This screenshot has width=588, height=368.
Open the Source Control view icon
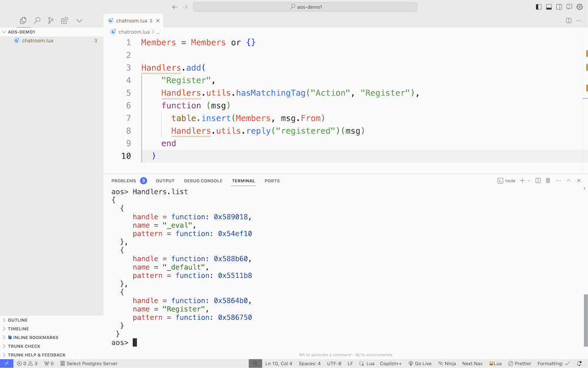[x=51, y=21]
